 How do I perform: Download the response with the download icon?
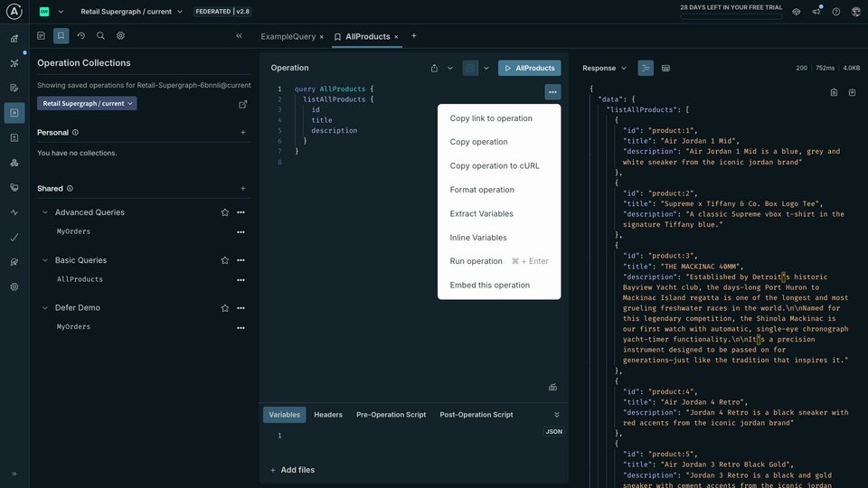852,92
